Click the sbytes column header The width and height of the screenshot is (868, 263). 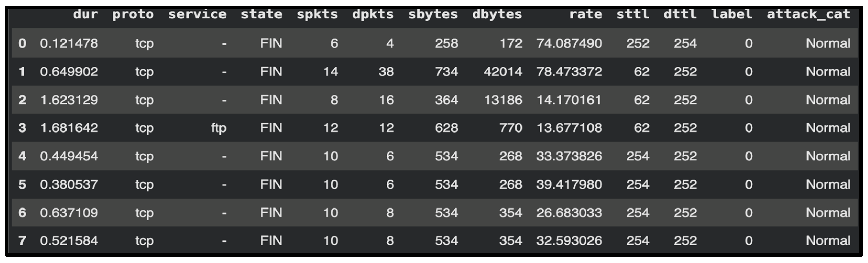(433, 14)
